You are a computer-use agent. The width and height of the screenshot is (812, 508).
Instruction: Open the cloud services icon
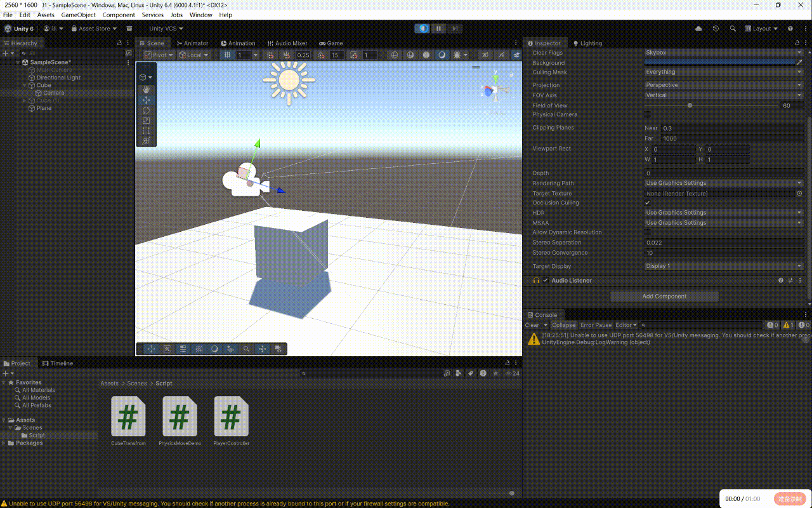pos(698,29)
